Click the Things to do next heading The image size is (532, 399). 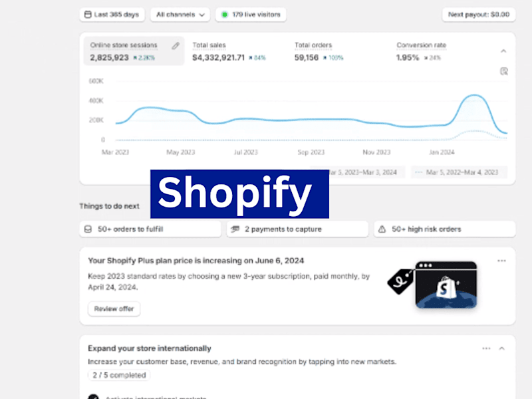click(x=109, y=206)
